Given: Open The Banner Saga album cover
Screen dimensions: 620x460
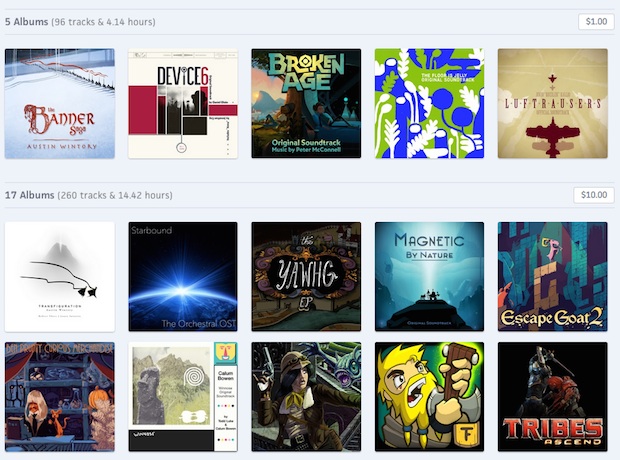Looking at the screenshot, I should pos(60,103).
